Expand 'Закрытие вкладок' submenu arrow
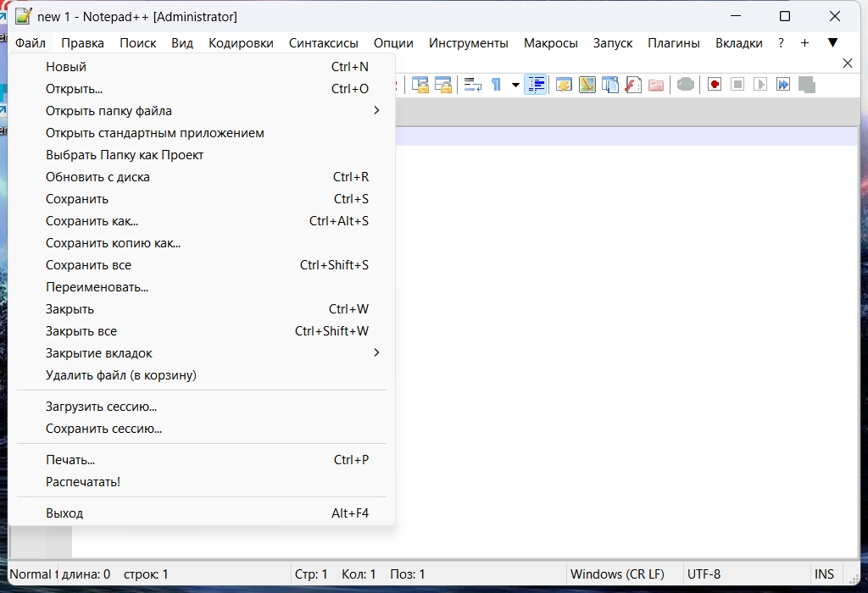Viewport: 868px width, 593px height. point(376,353)
